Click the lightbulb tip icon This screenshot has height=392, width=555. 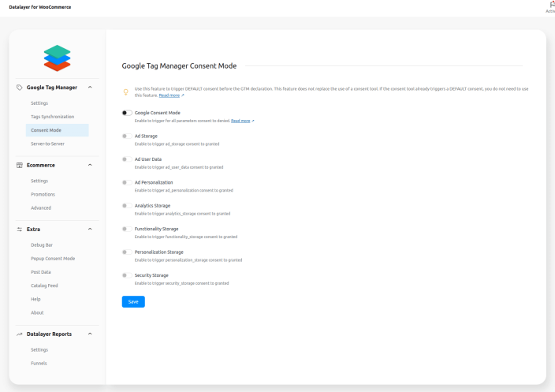pos(126,91)
